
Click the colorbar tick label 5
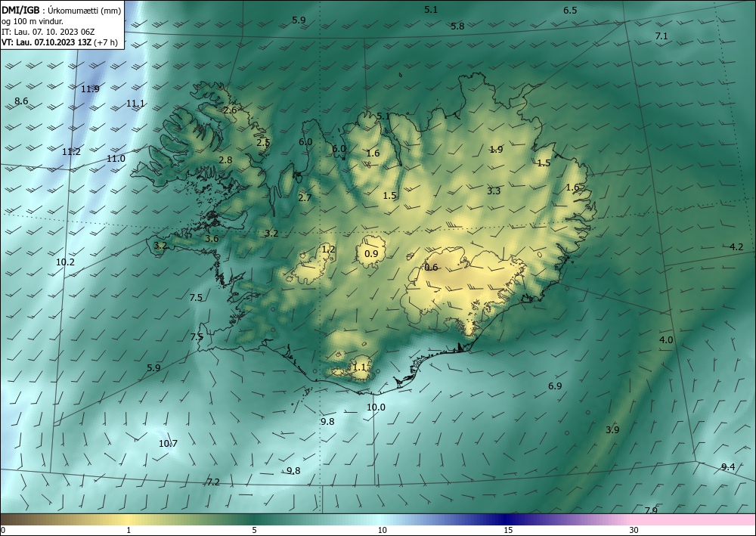tap(254, 531)
